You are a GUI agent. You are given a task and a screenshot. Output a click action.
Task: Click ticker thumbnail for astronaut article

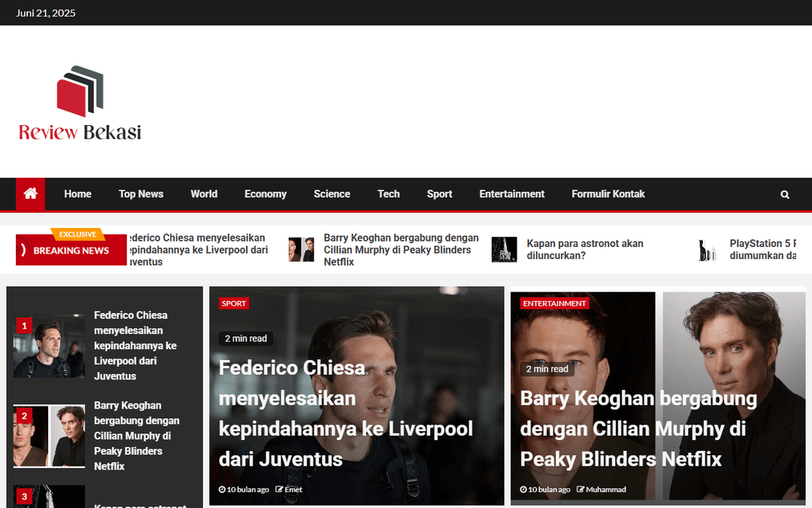[x=504, y=249]
